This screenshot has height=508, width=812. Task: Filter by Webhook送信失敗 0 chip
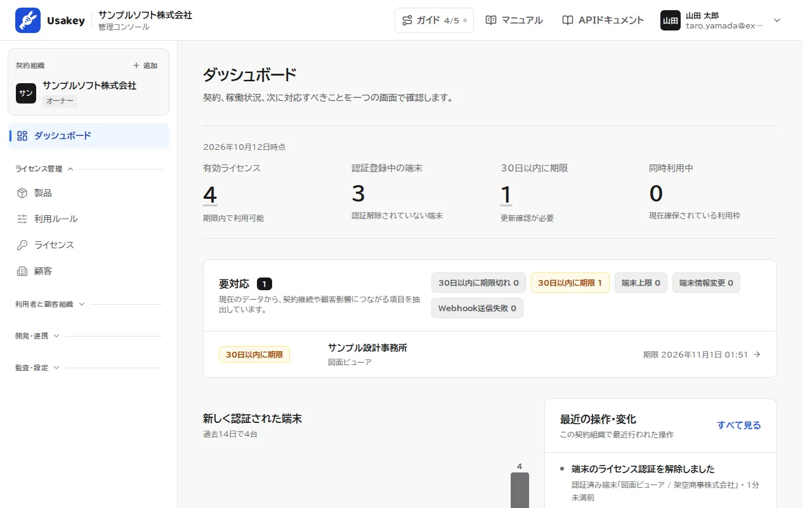tap(477, 308)
